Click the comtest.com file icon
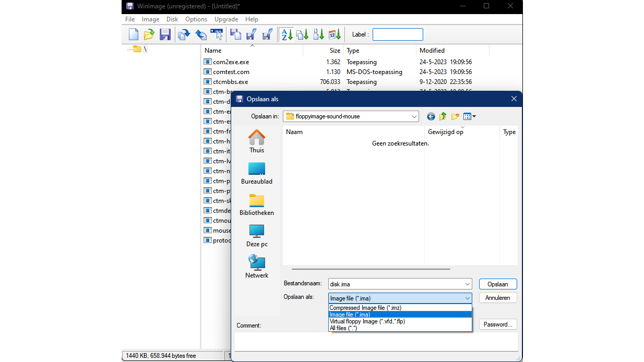This screenshot has height=362, width=644. (207, 72)
